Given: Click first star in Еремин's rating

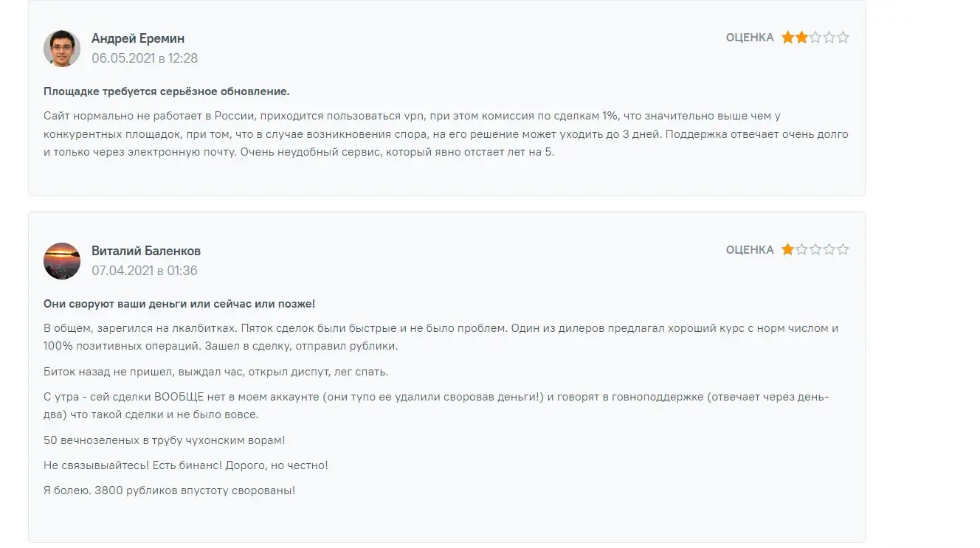Looking at the screenshot, I should pyautogui.click(x=788, y=37).
